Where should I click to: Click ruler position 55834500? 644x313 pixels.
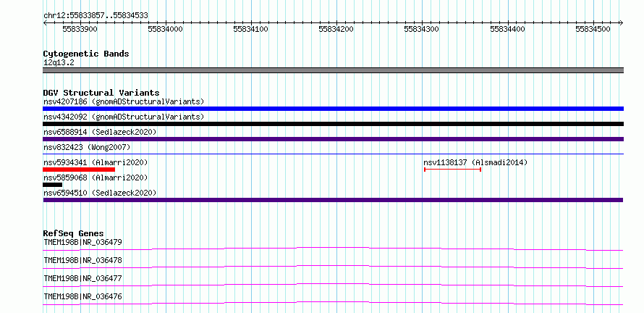(x=593, y=29)
